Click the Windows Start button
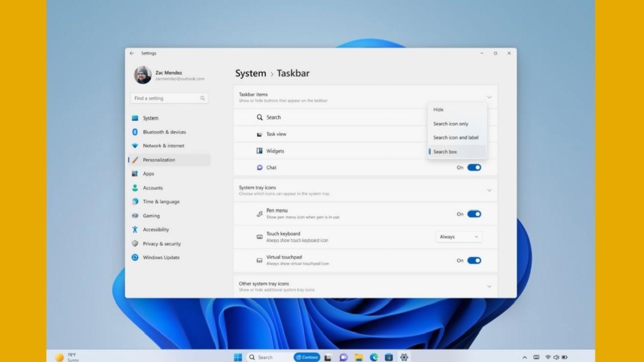Image resolution: width=644 pixels, height=362 pixels. pyautogui.click(x=238, y=357)
